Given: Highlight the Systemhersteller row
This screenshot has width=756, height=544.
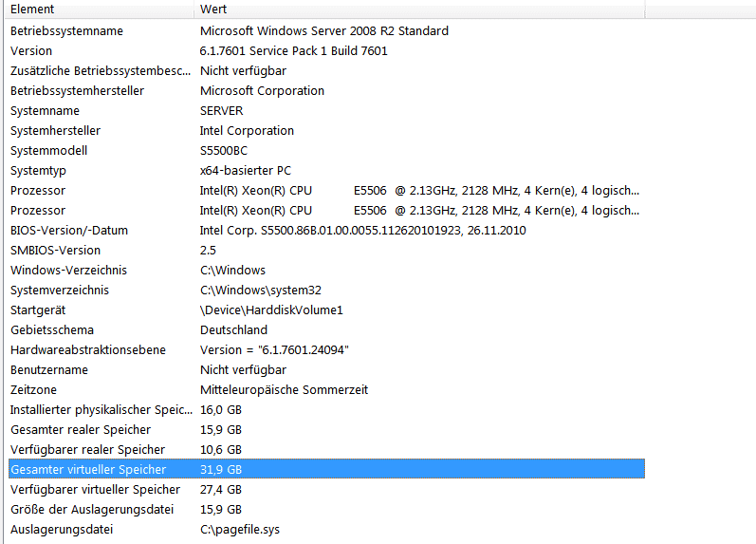Looking at the screenshot, I should pos(55,131).
